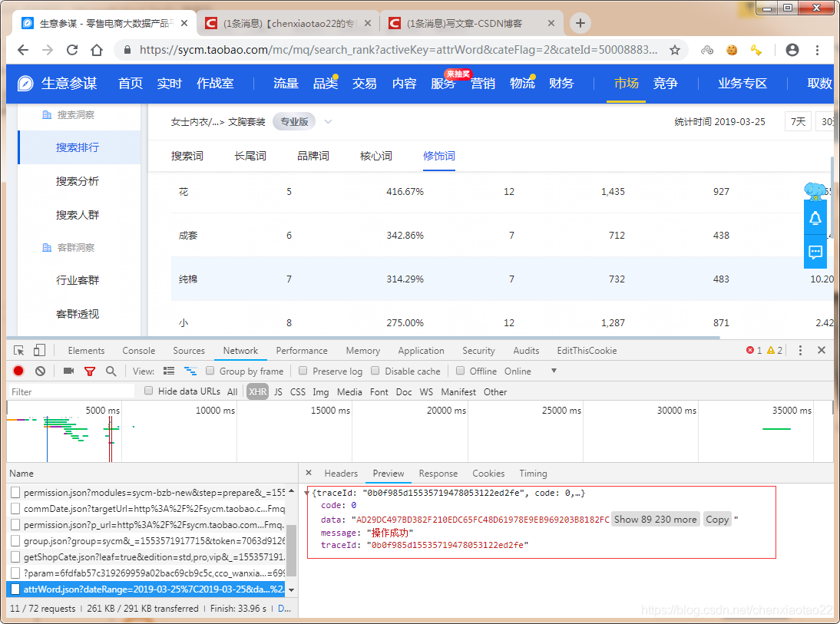Check Disable cache
This screenshot has width=840, height=624.
coord(375,371)
